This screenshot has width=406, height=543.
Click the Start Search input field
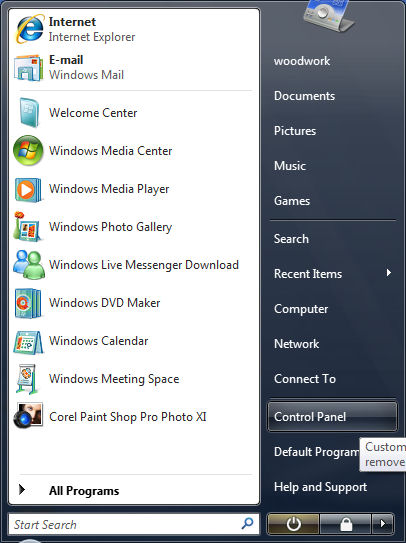point(134,524)
